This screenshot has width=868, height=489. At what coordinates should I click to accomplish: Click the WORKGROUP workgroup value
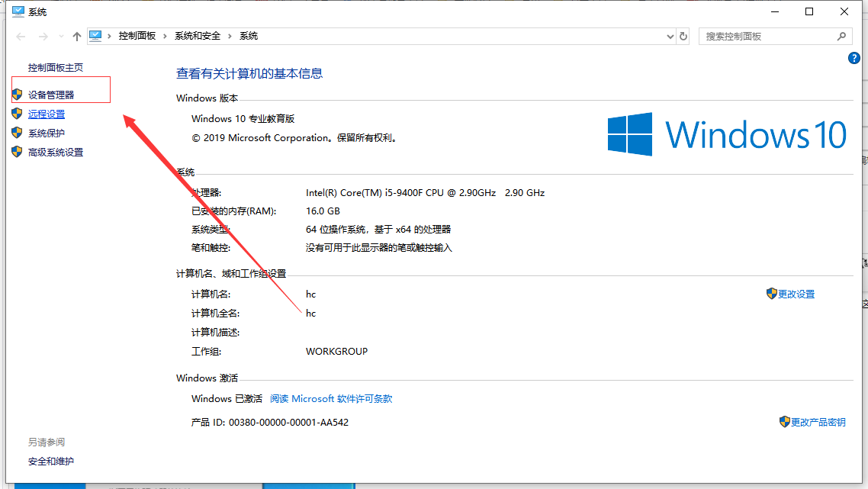[x=336, y=351]
